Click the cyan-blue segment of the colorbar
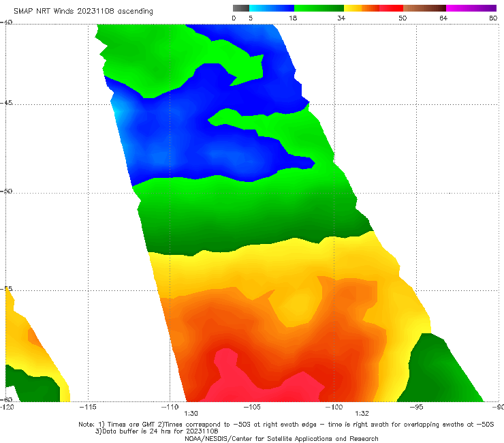 272,8
